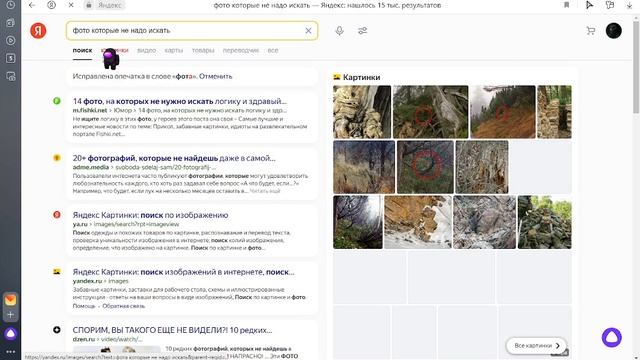Open the переводчик tab
Screen dimensions: 640x360
(241, 50)
